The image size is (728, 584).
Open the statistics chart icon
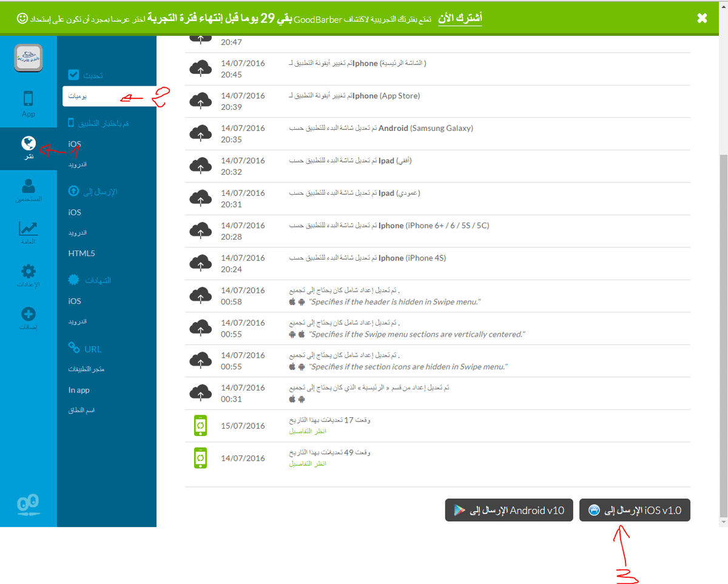(28, 228)
